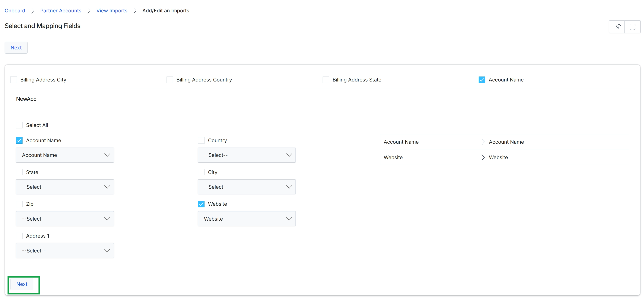Viewport: 644px width, 308px height.
Task: Check the Billing Address City checkbox
Action: coord(14,80)
